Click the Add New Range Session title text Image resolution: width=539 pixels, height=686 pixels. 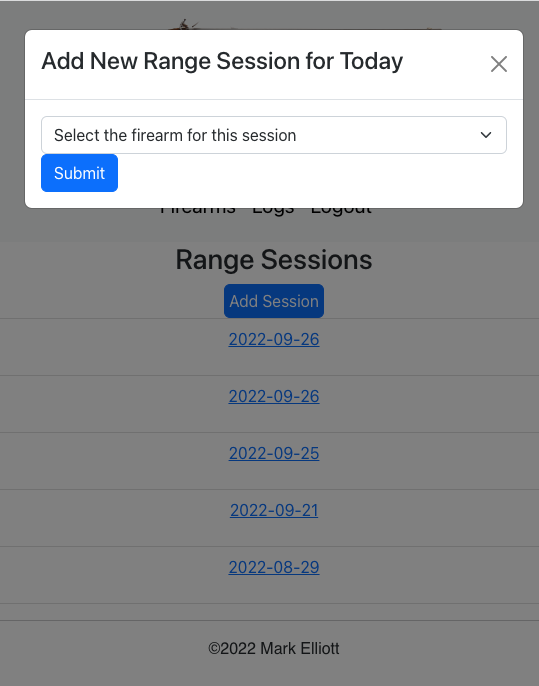coord(222,61)
